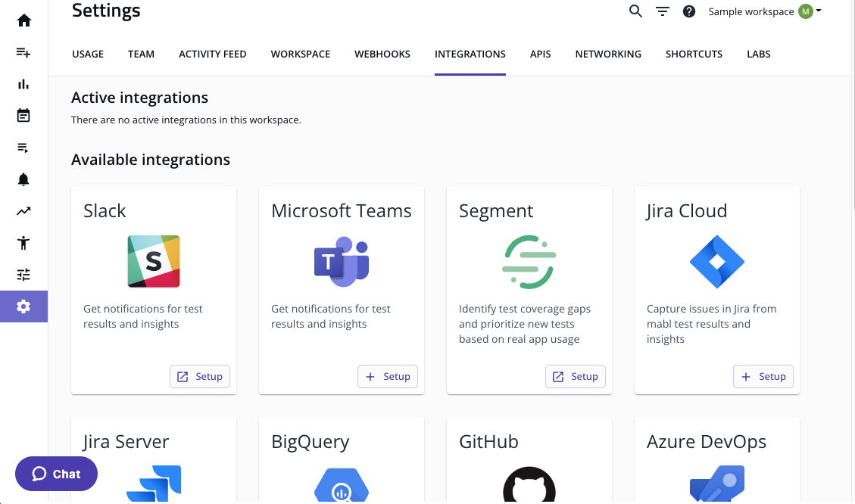Click Setup on the Slack card
Viewport: 855px width, 504px height.
(200, 377)
